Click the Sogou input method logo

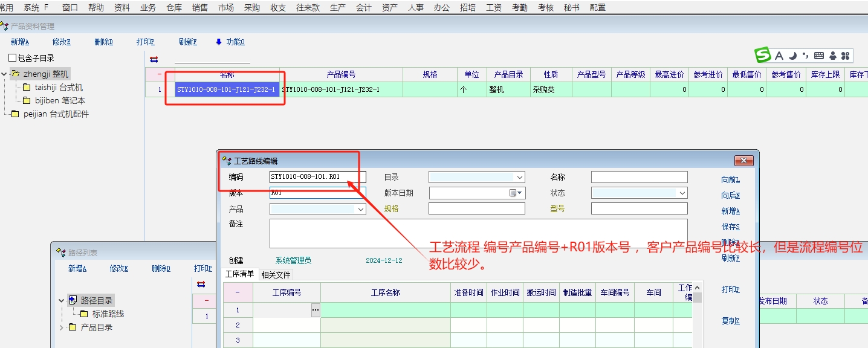point(763,56)
